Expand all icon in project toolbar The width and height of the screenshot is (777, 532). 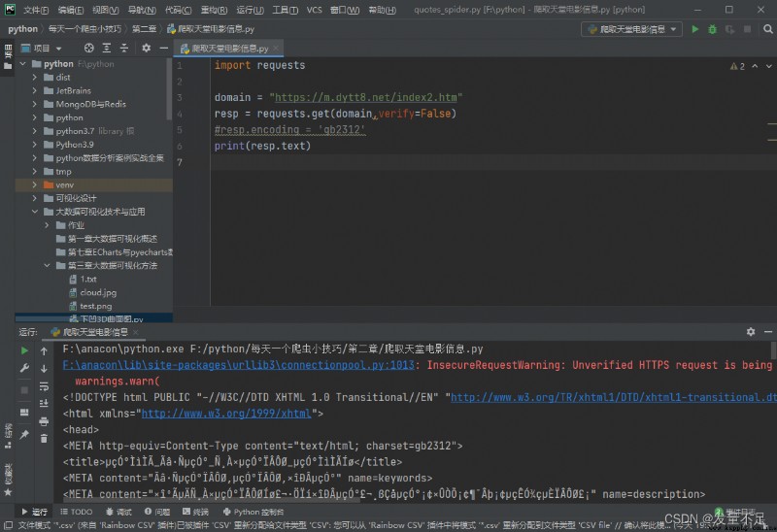click(x=107, y=48)
